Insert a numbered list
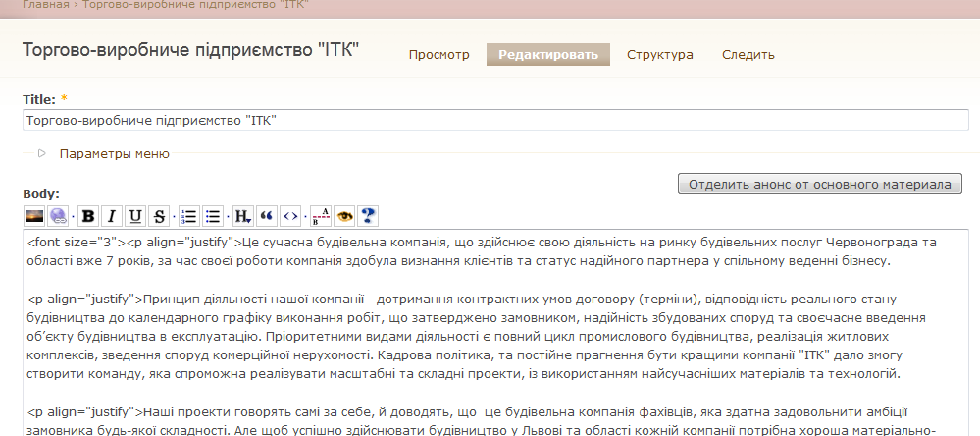The height and width of the screenshot is (436, 980). (188, 216)
